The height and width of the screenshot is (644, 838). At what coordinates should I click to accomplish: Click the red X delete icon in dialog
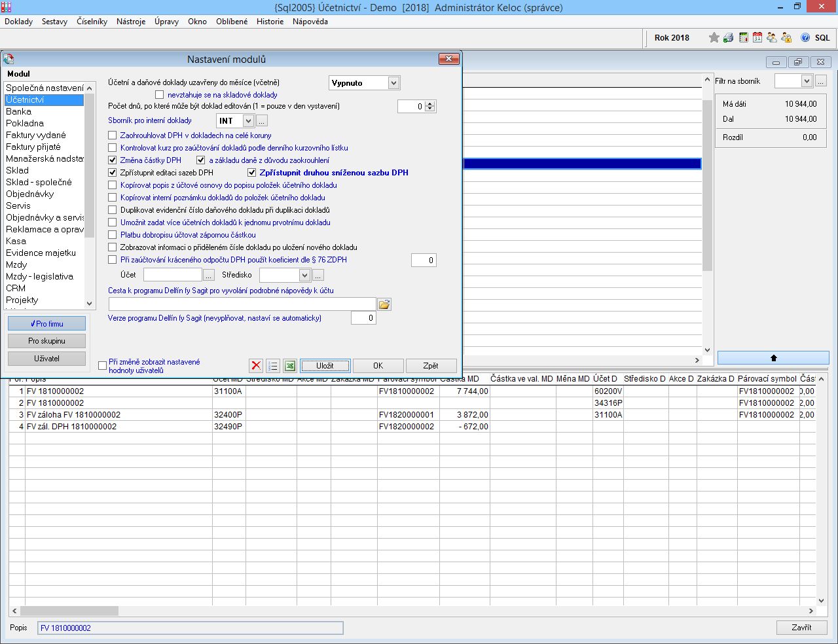pos(256,366)
